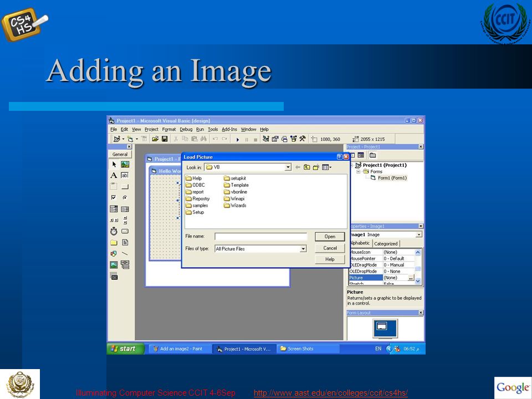532x399 pixels.
Task: Click the Form Layout monitor preview
Action: coord(385,329)
